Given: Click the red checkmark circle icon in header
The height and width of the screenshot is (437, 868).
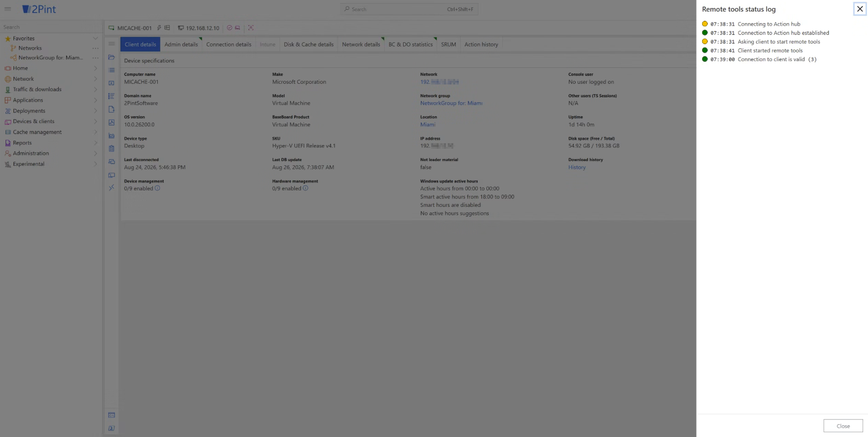Looking at the screenshot, I should tap(229, 28).
